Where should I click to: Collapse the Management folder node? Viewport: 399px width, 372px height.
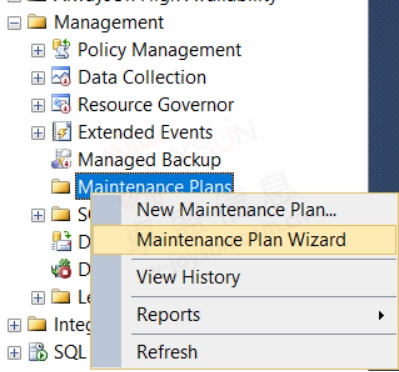[14, 23]
